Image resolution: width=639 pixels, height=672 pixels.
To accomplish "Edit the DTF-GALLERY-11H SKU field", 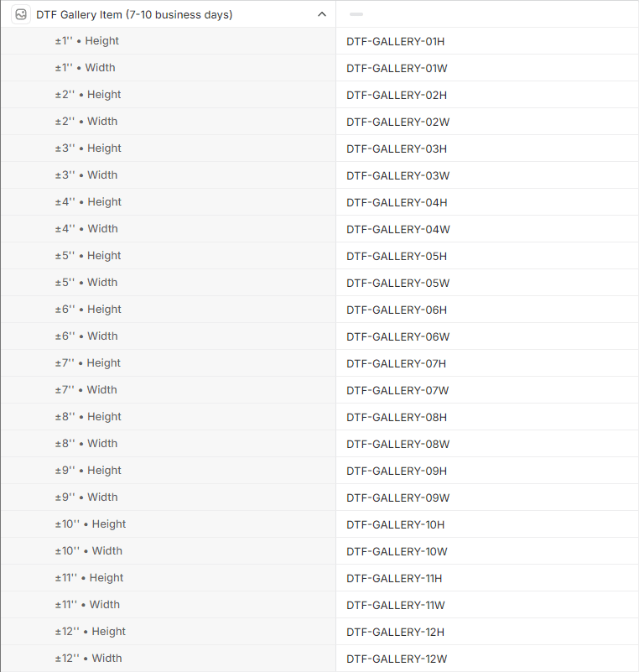I will [x=394, y=578].
